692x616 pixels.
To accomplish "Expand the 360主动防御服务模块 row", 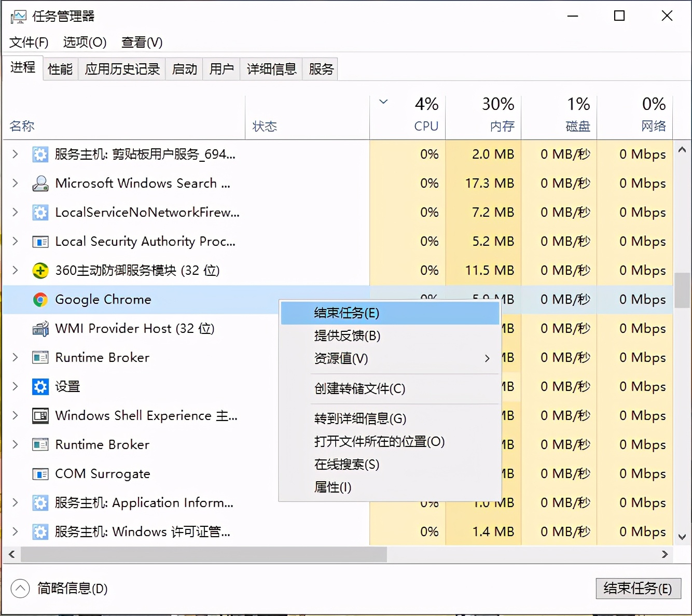I will pyautogui.click(x=15, y=270).
